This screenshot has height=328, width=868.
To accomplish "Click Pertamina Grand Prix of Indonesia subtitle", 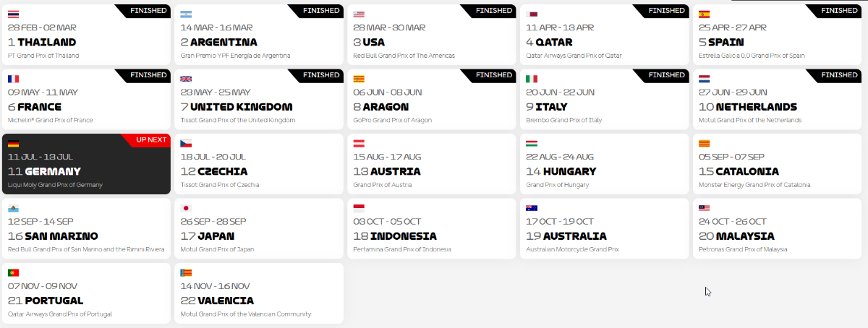I will tap(402, 249).
